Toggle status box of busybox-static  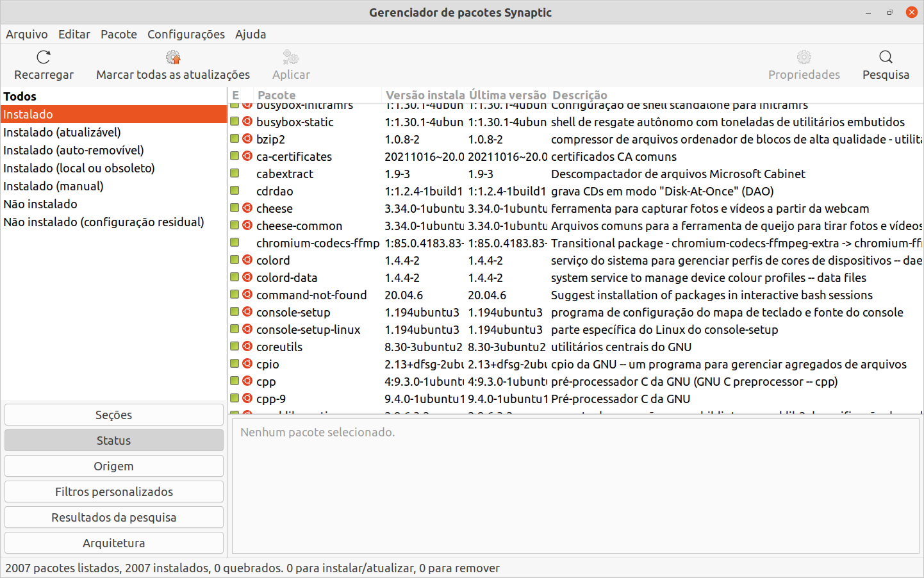[x=235, y=121]
